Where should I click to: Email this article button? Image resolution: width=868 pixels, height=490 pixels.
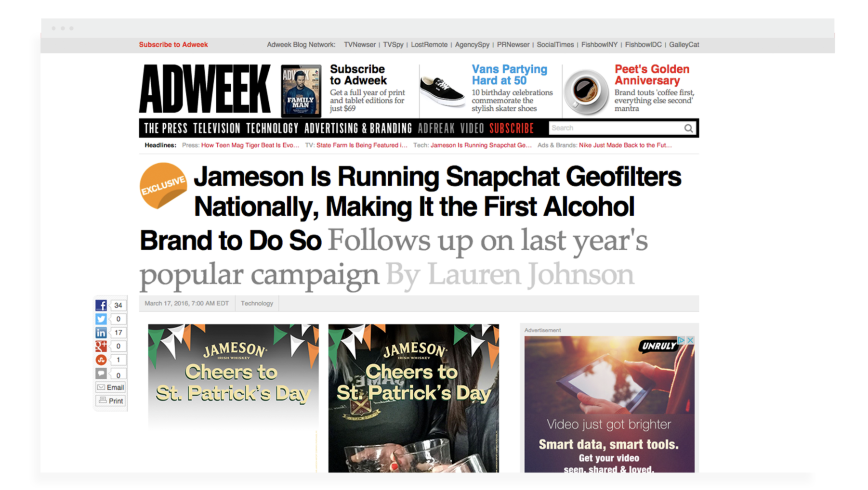point(110,387)
